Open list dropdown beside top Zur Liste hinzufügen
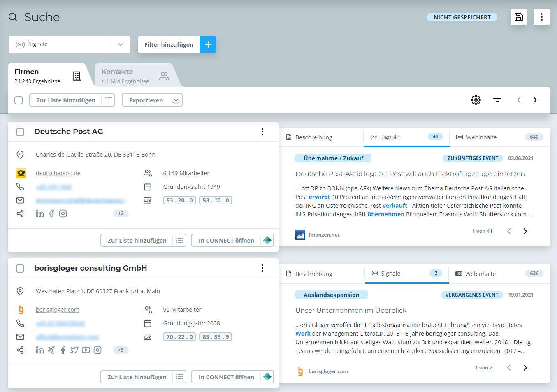557x392 pixels. (x=109, y=100)
